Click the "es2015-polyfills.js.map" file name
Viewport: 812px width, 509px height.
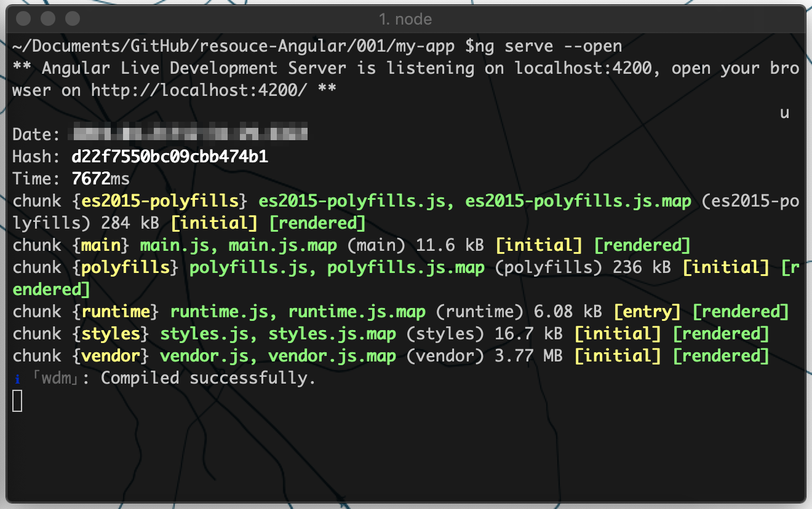click(x=578, y=201)
